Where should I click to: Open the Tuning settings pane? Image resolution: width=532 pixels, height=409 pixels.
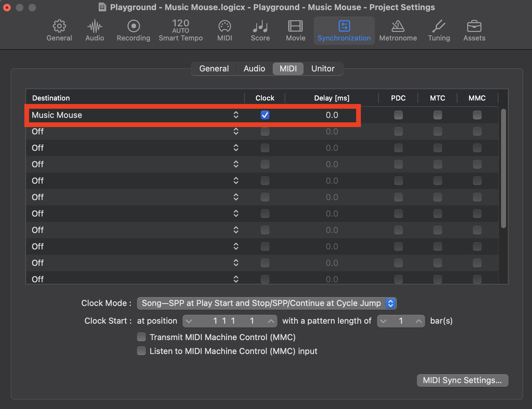click(439, 31)
